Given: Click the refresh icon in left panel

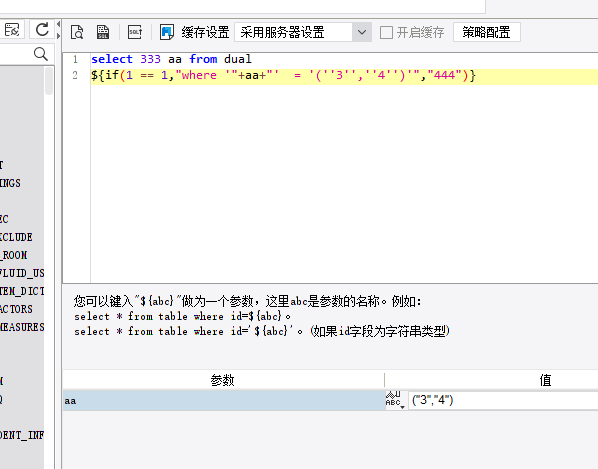Looking at the screenshot, I should pyautogui.click(x=42, y=29).
